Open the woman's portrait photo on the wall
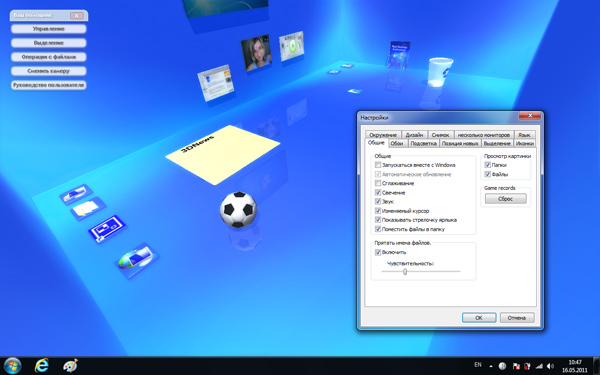 pos(256,53)
